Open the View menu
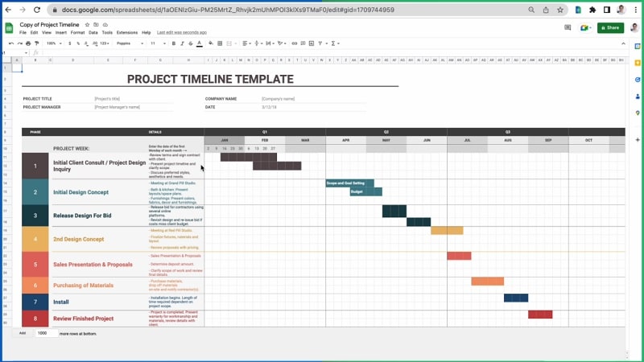The height and width of the screenshot is (362, 644). [x=47, y=32]
